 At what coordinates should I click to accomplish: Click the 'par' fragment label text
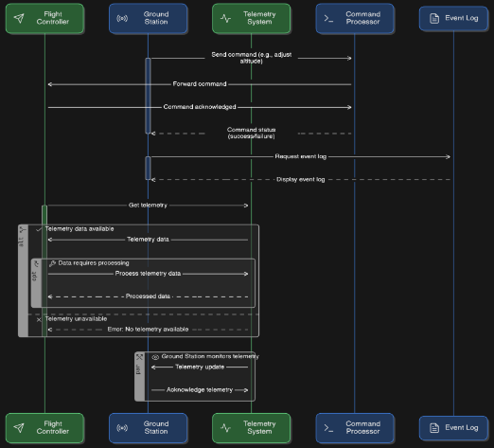pyautogui.click(x=138, y=369)
